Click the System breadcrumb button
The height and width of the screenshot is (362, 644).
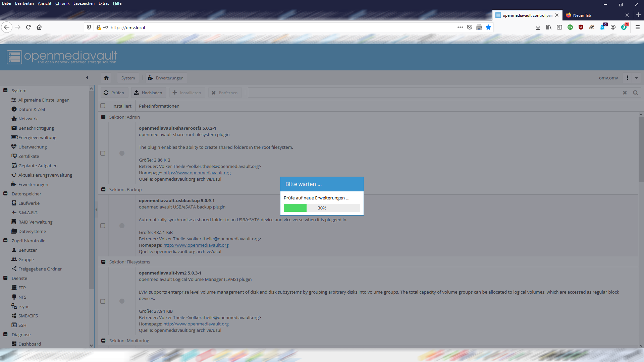pyautogui.click(x=128, y=78)
